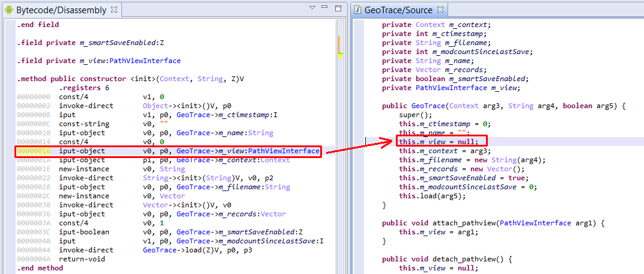This screenshot has height=274, width=644.
Task: Click 'private int m_ctimestamp;' declaration
Action: pos(434,34)
